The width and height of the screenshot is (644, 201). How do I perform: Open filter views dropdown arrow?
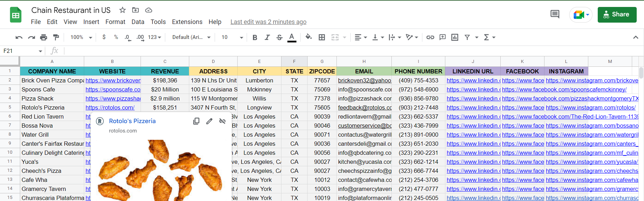tap(477, 37)
